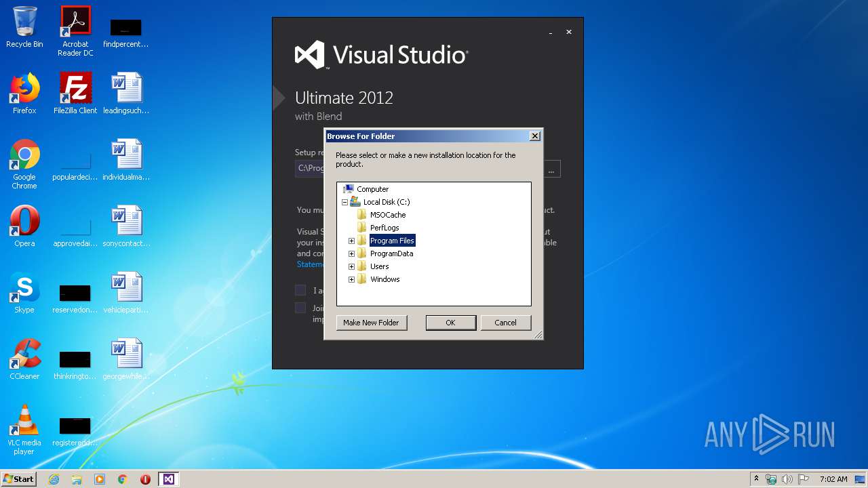Select the reservedon desktop file icon
Image resolution: width=868 pixels, height=488 pixels.
[x=75, y=300]
